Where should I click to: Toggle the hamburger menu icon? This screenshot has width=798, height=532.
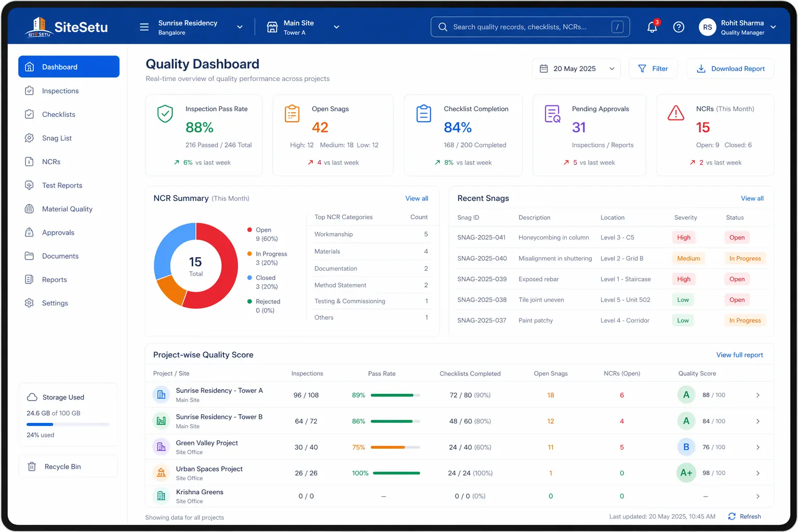click(x=144, y=27)
